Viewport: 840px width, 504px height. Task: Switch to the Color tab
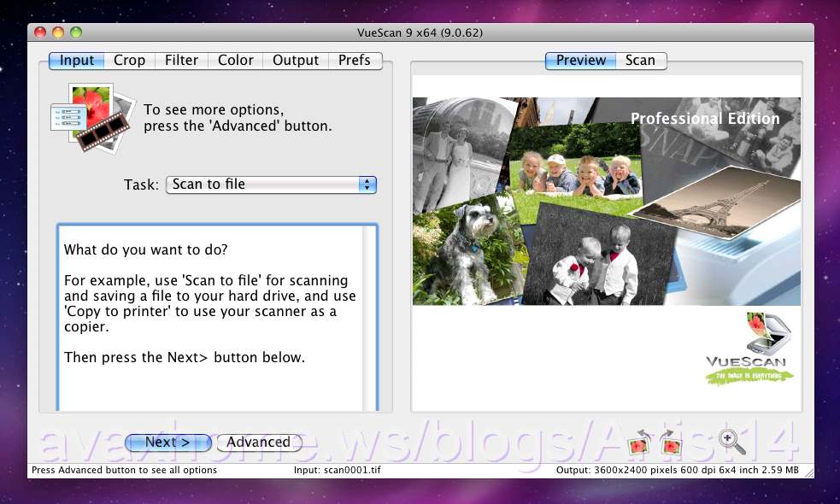coord(236,61)
